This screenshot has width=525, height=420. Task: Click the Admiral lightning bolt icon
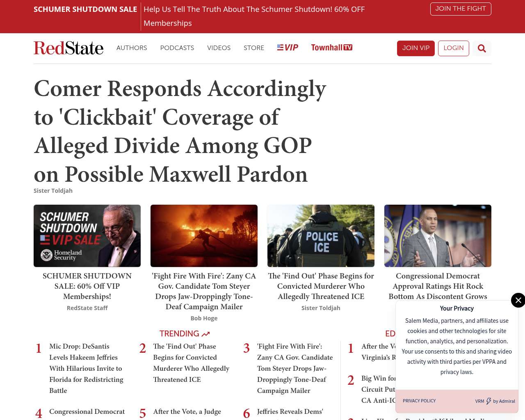[488, 401]
